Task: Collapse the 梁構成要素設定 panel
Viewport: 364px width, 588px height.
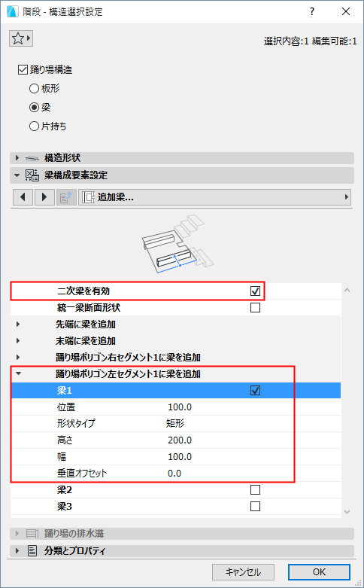Action: (x=17, y=175)
